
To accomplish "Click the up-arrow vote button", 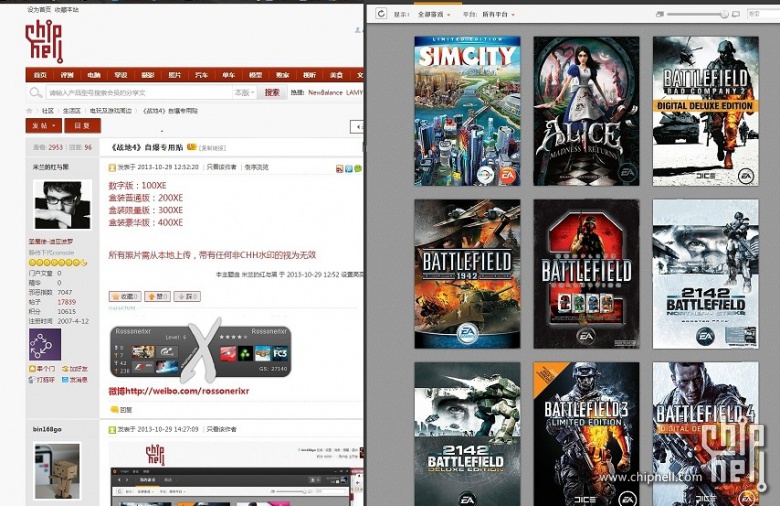I will [157, 297].
